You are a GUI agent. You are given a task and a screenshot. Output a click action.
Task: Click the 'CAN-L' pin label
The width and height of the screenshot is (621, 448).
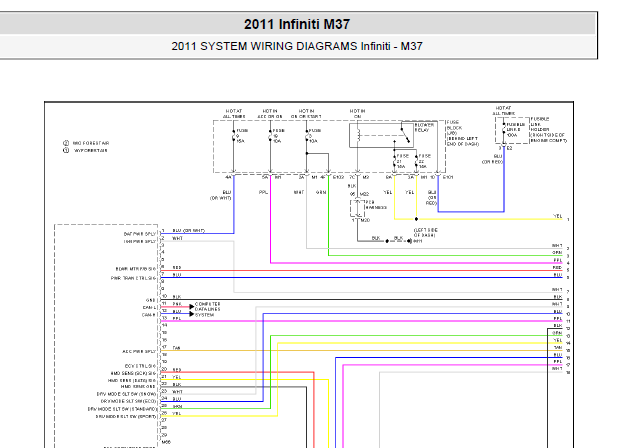coord(149,307)
